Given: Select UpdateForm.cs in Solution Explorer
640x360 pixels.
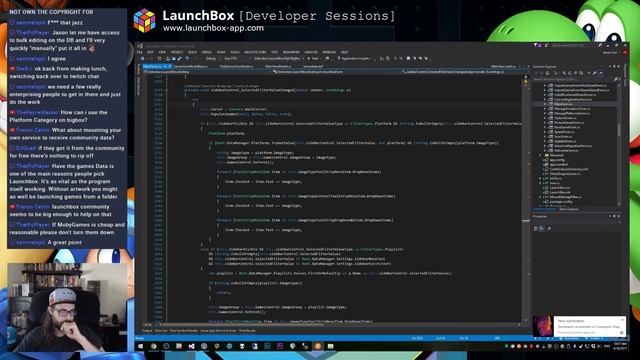Looking at the screenshot, I should 565,141.
